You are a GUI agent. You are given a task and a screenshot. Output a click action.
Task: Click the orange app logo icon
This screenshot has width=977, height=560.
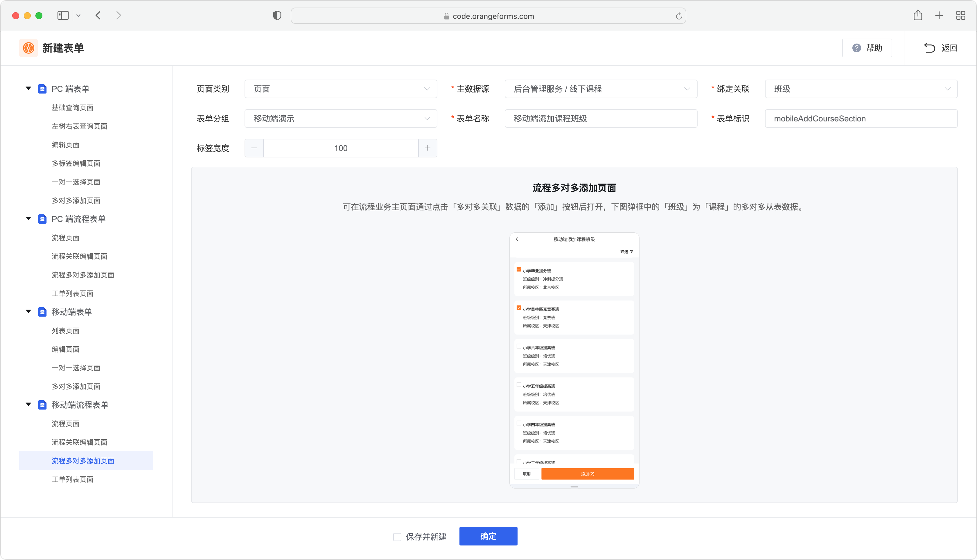[x=28, y=48]
